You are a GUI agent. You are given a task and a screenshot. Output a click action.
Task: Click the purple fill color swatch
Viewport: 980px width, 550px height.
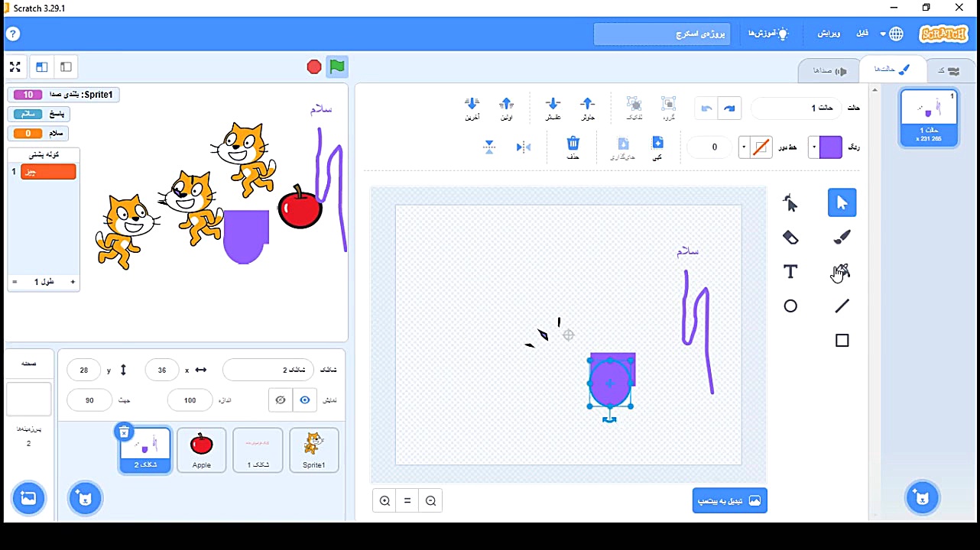pyautogui.click(x=830, y=147)
